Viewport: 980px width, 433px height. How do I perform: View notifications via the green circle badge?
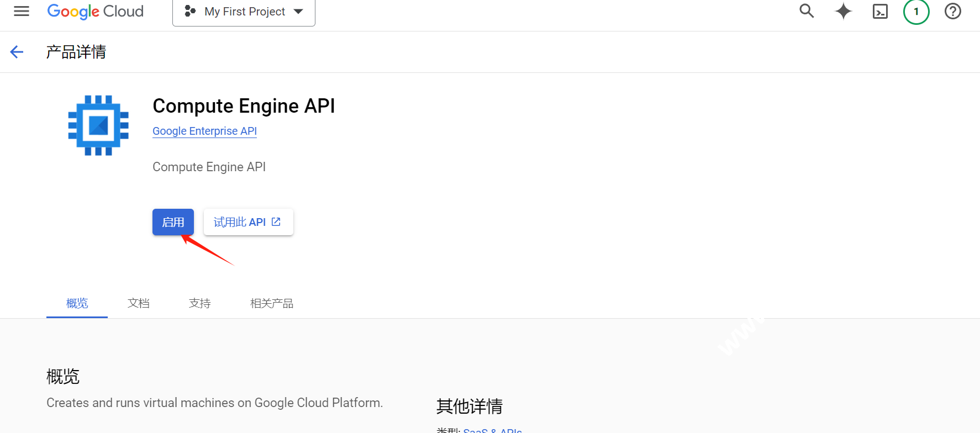click(916, 12)
